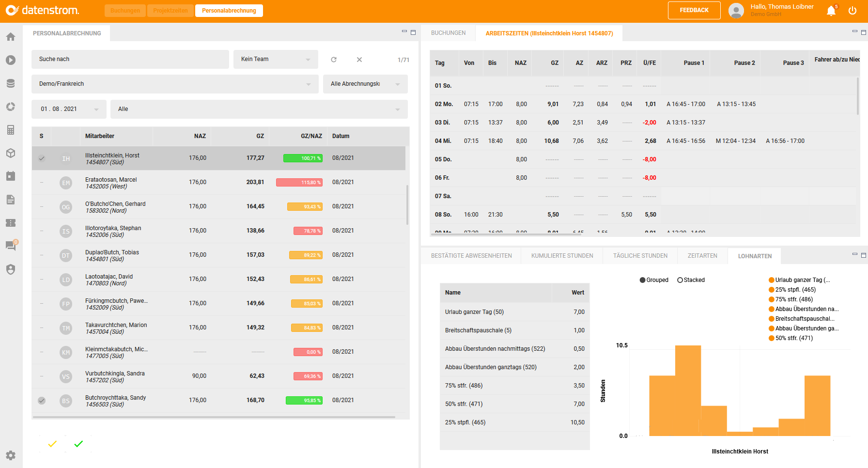868x468 pixels.
Task: Click the green 100,71% progress bar for Horst
Action: point(304,157)
